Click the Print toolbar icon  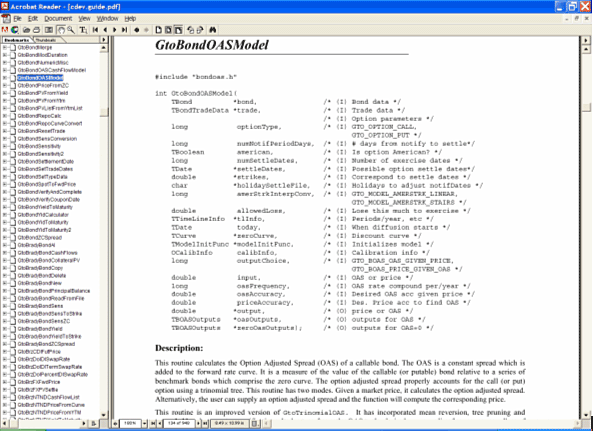pos(36,30)
